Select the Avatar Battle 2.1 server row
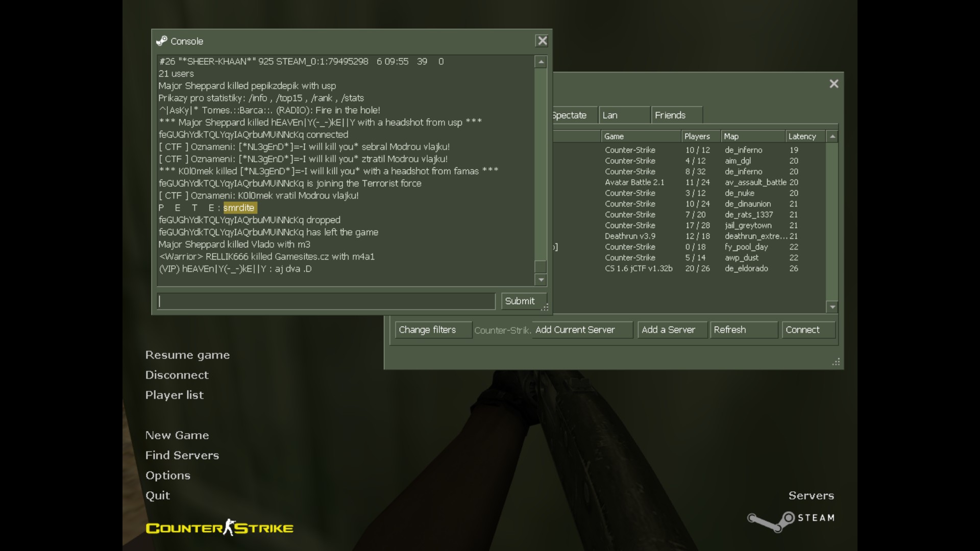The image size is (980, 551). [x=689, y=183]
